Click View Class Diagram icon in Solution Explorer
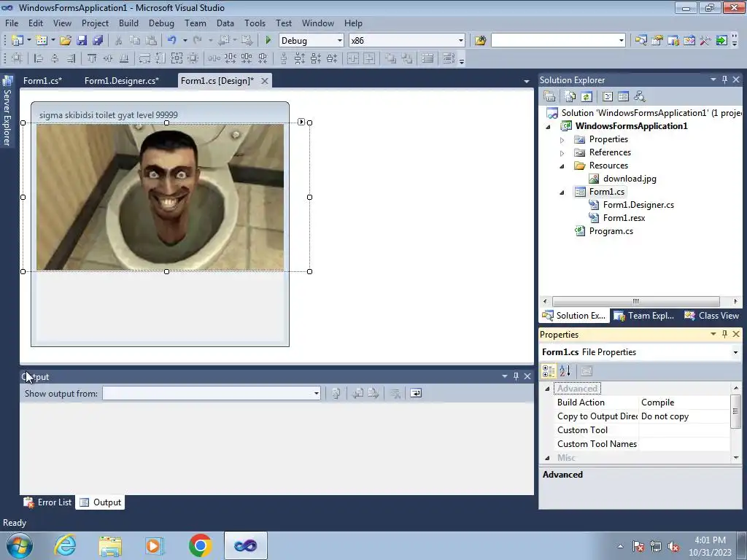Image resolution: width=747 pixels, height=560 pixels. click(639, 97)
